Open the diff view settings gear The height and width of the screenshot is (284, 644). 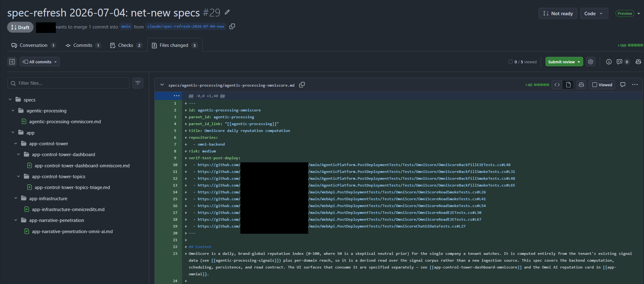pyautogui.click(x=591, y=62)
